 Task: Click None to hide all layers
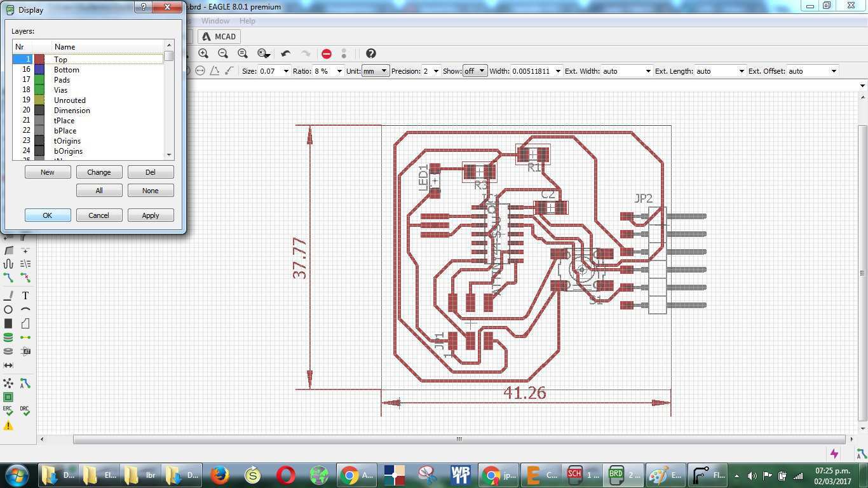[151, 191]
